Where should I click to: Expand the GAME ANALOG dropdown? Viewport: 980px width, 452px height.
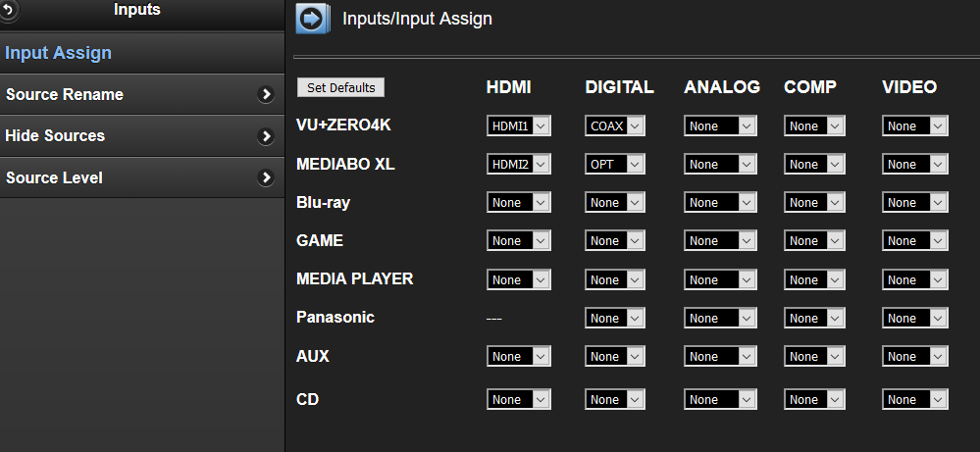coord(721,241)
